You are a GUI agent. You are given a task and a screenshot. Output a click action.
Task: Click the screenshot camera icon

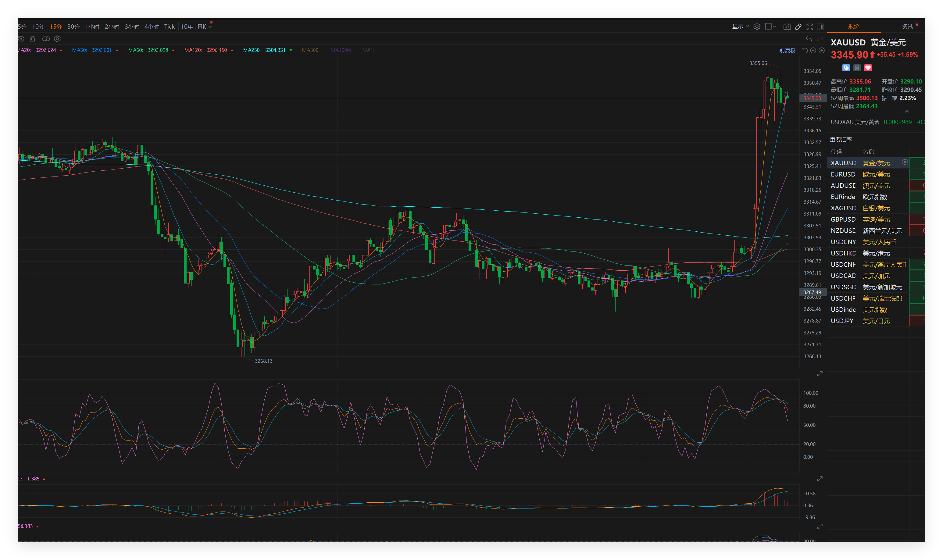(x=787, y=27)
